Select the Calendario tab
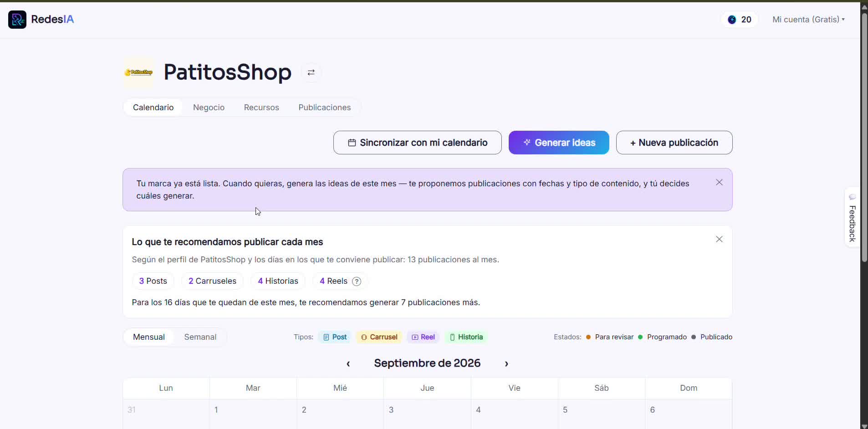The width and height of the screenshot is (868, 429). [x=153, y=107]
